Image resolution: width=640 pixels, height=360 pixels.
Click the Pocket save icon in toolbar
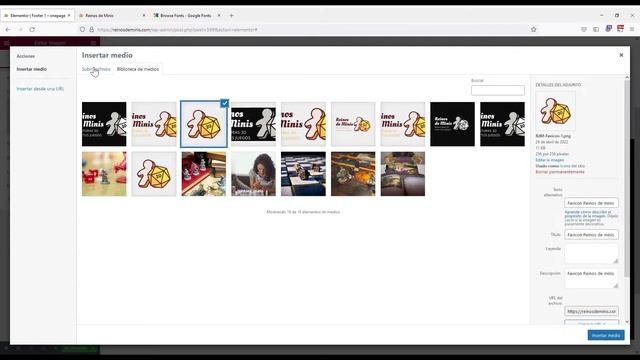pyautogui.click(x=584, y=29)
